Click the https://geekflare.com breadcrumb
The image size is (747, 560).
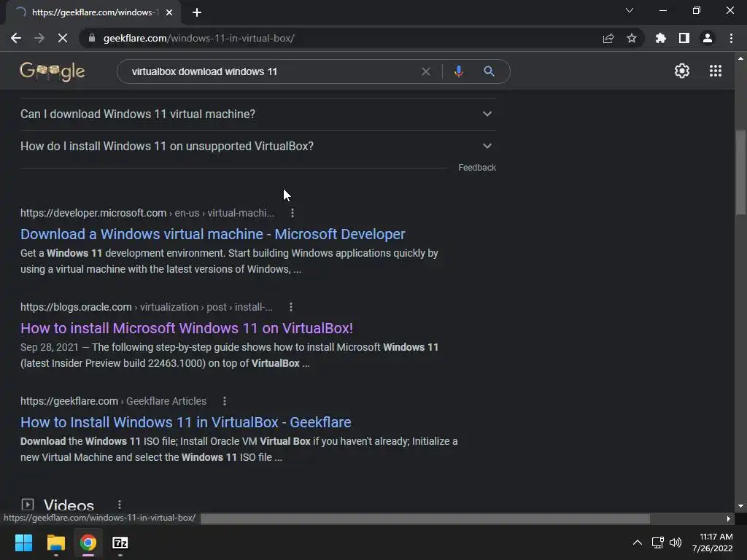point(69,401)
